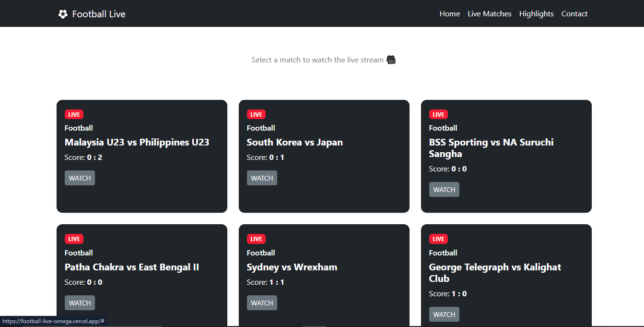Click the video camera emoji icon
The image size is (644, 327).
pyautogui.click(x=391, y=60)
